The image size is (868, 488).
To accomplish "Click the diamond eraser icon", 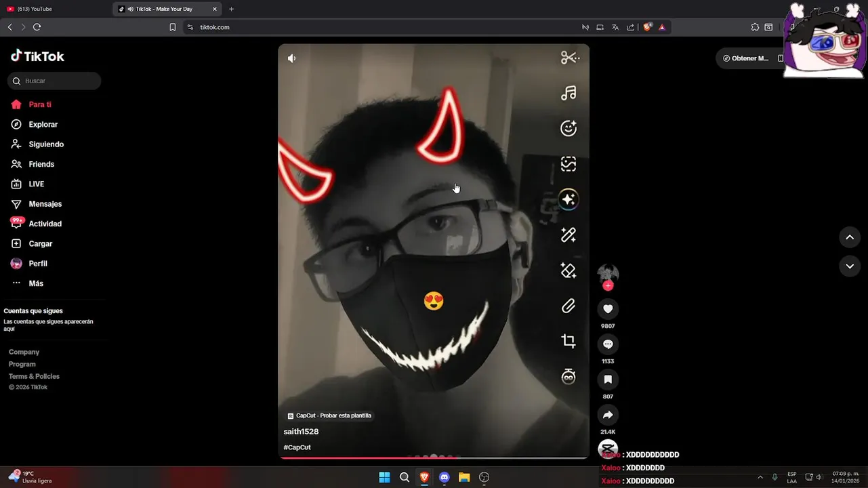I will pyautogui.click(x=569, y=270).
